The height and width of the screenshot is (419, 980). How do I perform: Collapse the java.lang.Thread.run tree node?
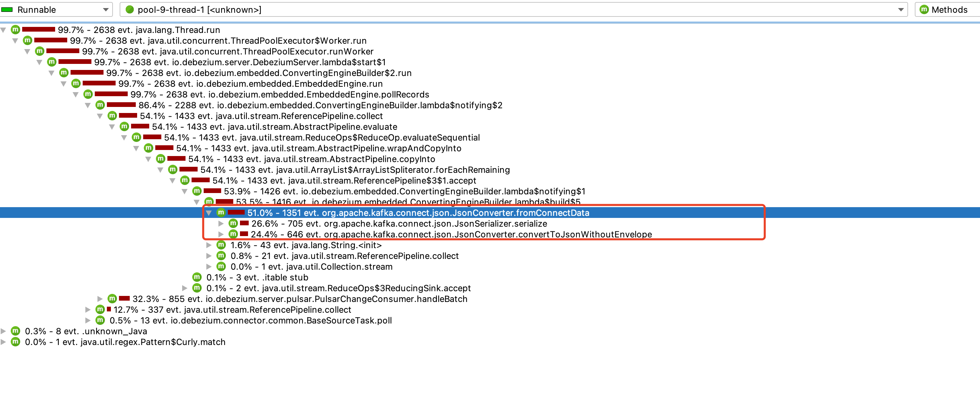3,30
